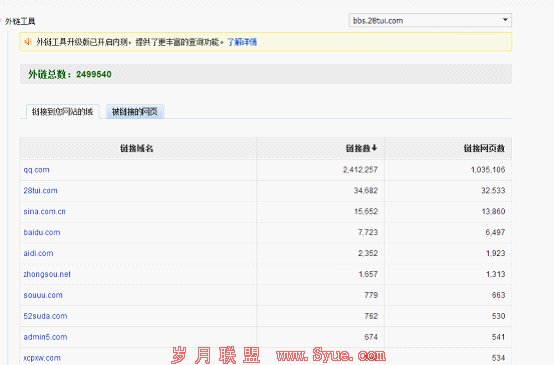Click the 13,860 pages cell
The image size is (554, 365).
point(493,211)
